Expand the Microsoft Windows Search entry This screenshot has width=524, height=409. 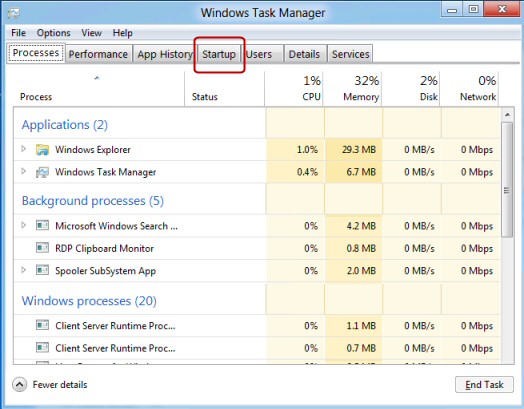click(23, 225)
